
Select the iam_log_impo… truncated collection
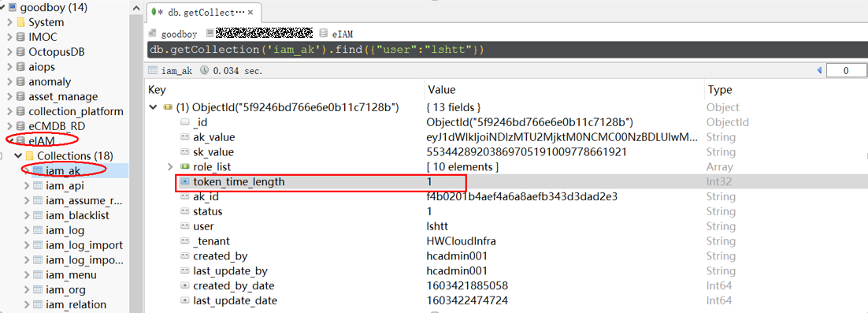coord(85,260)
